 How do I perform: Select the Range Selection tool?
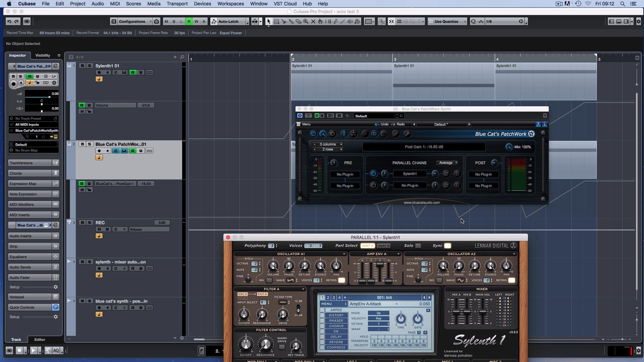pos(276,21)
